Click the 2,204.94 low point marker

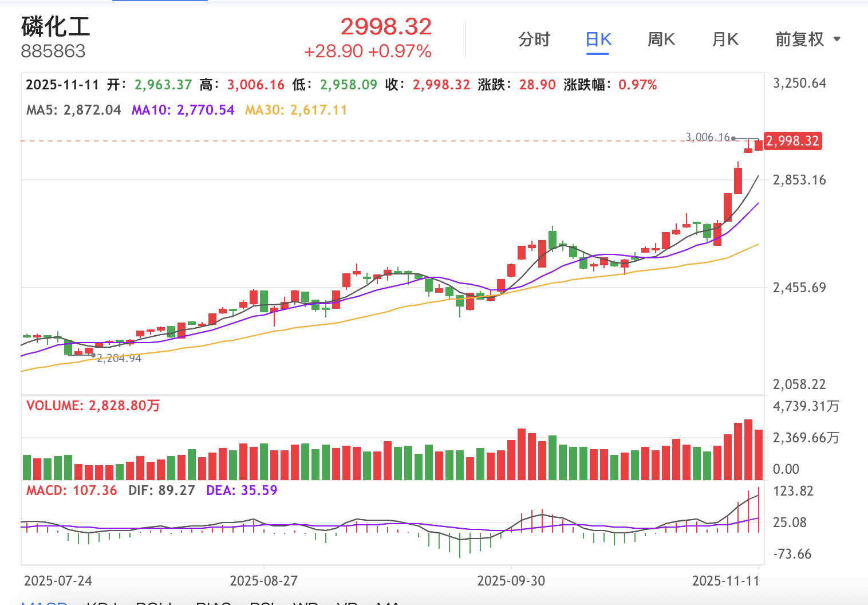(119, 359)
